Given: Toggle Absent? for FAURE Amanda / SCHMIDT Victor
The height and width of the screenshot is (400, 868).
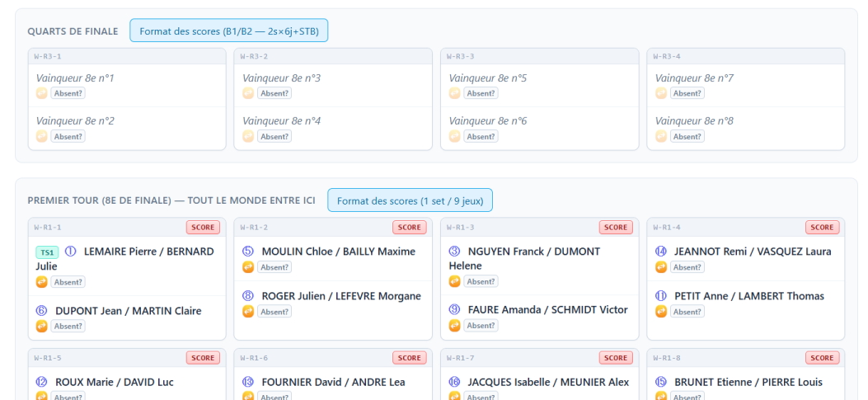Looking at the screenshot, I should click(x=481, y=326).
